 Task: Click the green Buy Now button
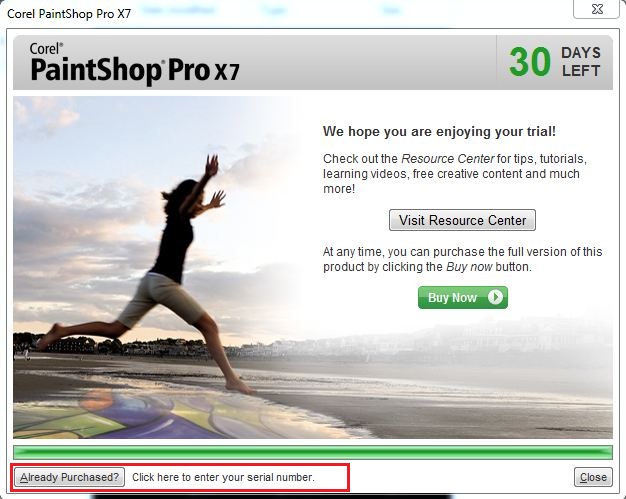click(x=463, y=297)
